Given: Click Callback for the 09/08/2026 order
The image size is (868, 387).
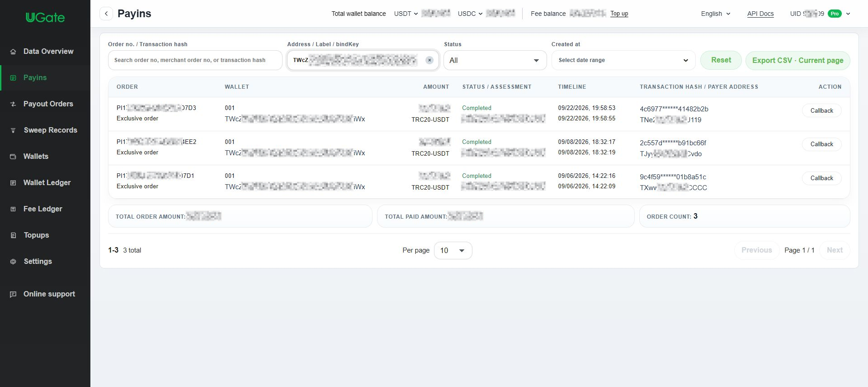Looking at the screenshot, I should coord(822,144).
